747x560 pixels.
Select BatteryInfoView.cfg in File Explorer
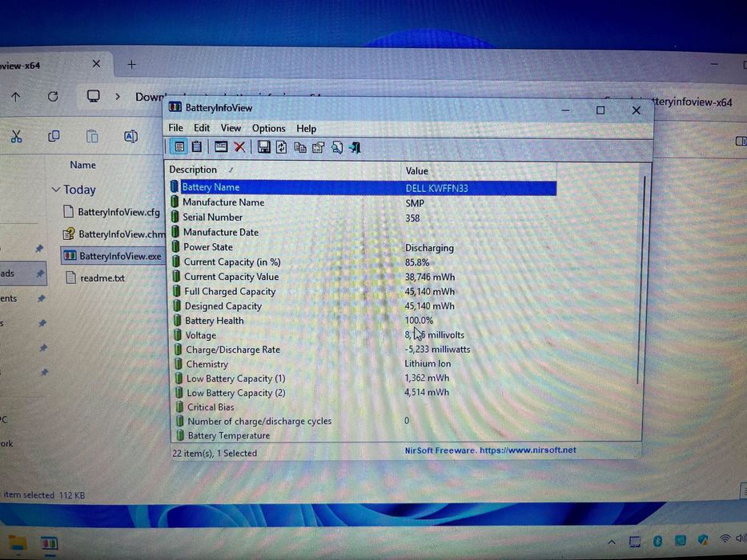pyautogui.click(x=112, y=212)
